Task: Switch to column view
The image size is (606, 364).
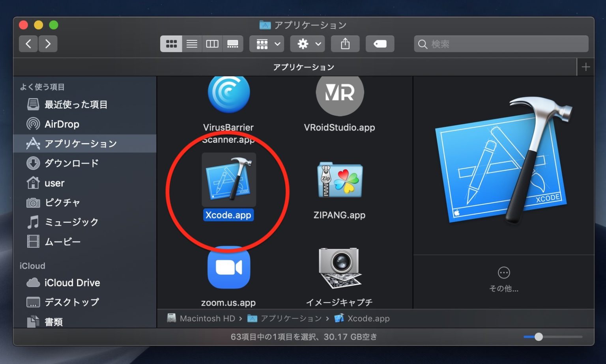Action: 212,44
